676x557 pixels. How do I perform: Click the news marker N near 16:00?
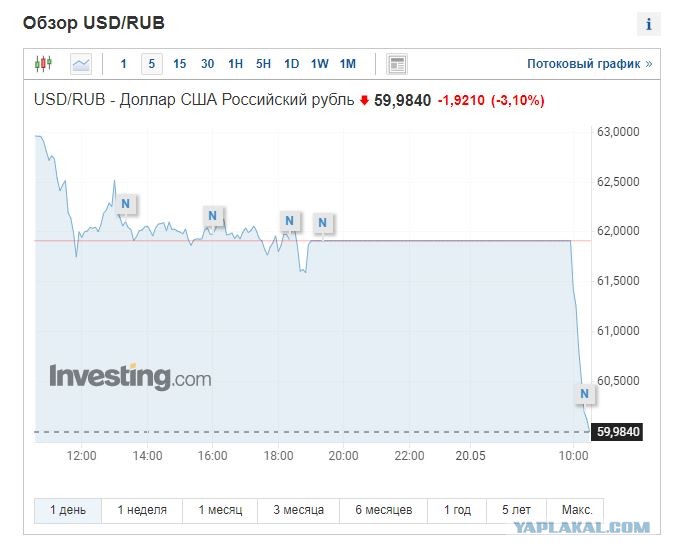(x=213, y=216)
